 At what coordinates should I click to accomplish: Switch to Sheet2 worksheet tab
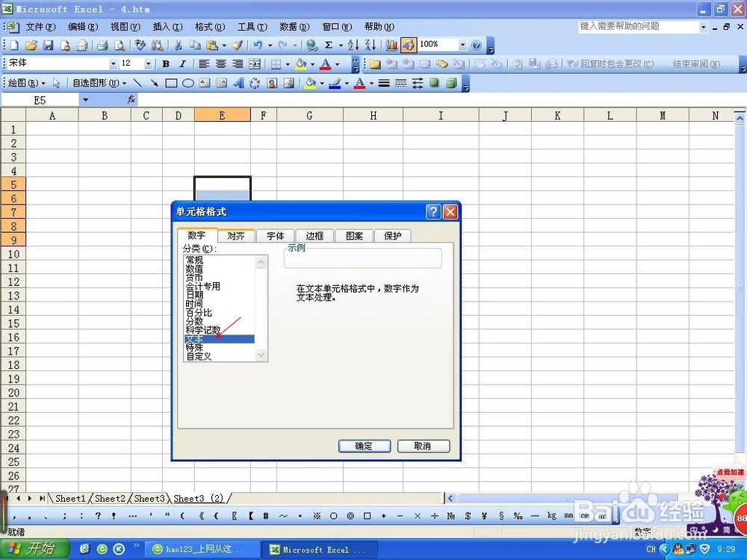click(x=110, y=499)
